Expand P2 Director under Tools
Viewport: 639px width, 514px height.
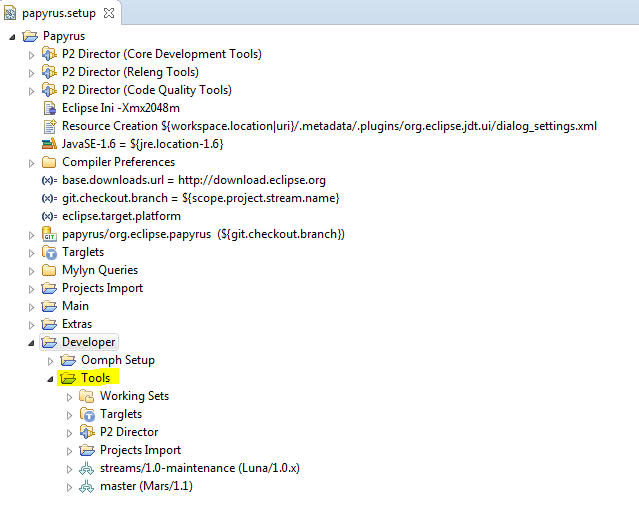tap(70, 433)
